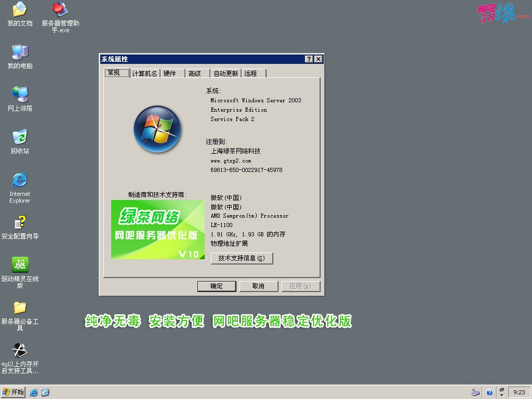Switch to the 高级 tab
Screen dimensions: 532x399
(197, 73)
